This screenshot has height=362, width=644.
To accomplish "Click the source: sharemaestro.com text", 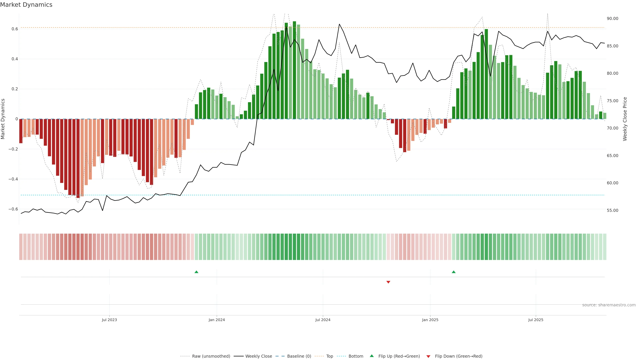I will (x=609, y=305).
